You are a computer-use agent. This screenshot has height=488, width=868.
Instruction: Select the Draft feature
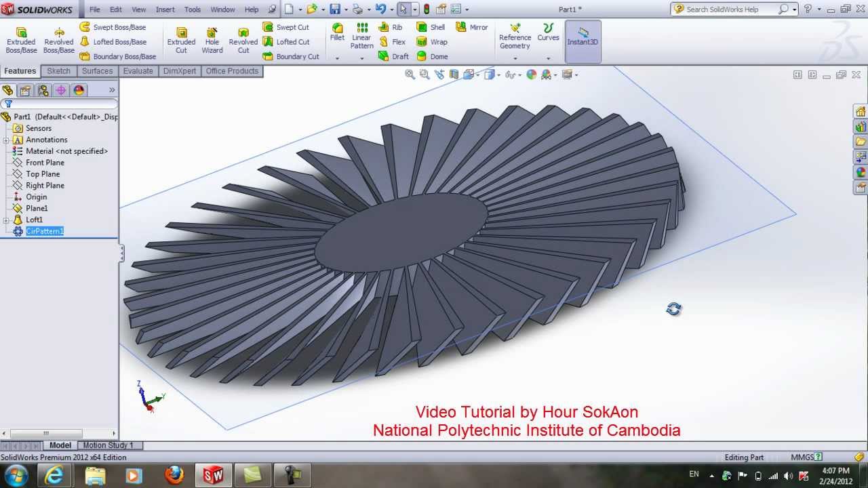393,56
